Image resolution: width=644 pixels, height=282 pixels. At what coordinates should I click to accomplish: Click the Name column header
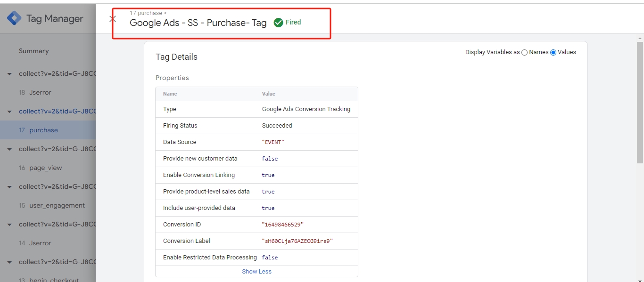click(170, 94)
